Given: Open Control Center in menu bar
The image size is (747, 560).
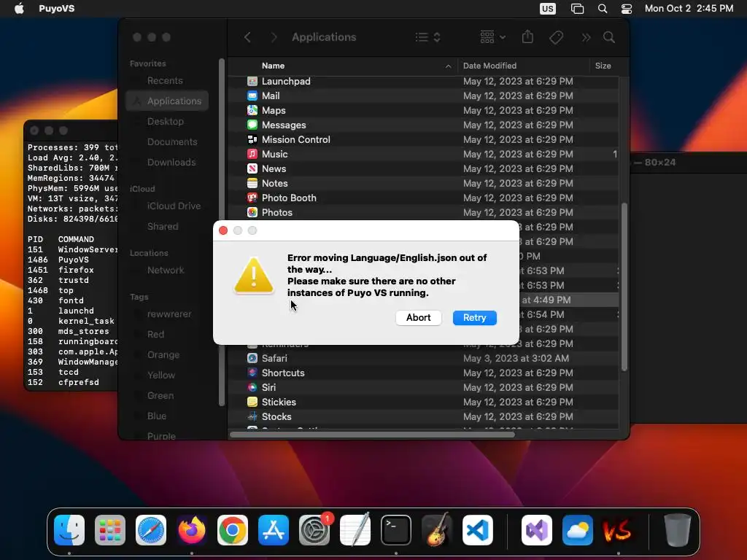Looking at the screenshot, I should pyautogui.click(x=627, y=9).
